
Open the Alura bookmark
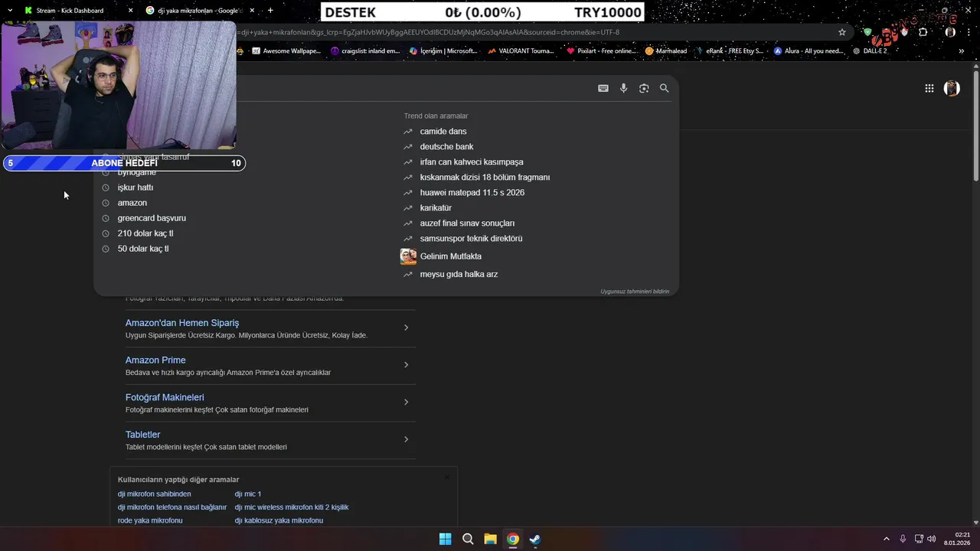click(808, 51)
